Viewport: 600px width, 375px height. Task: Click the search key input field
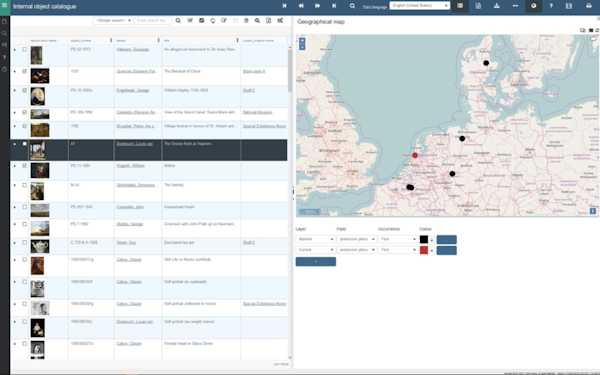coord(153,20)
